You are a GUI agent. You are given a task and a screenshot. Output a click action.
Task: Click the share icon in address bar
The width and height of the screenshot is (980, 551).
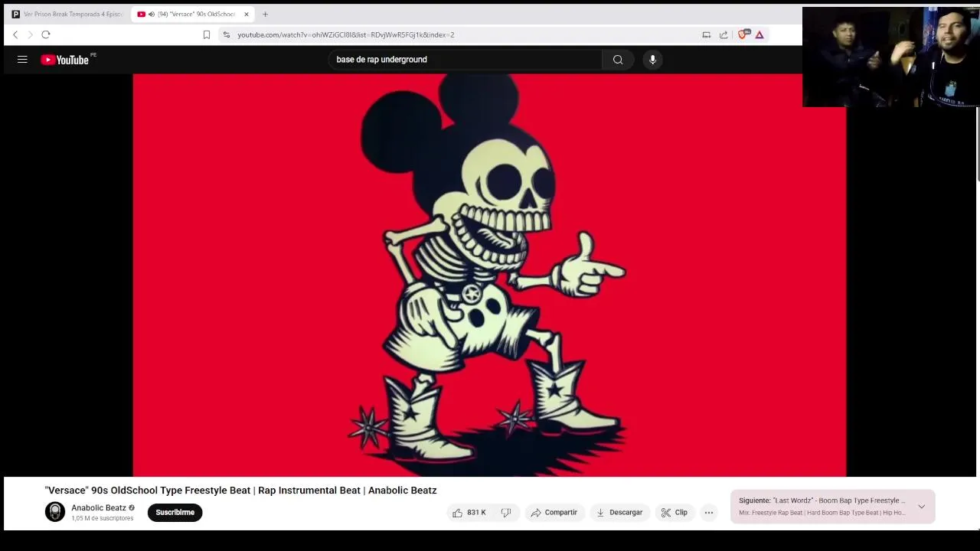tap(724, 34)
